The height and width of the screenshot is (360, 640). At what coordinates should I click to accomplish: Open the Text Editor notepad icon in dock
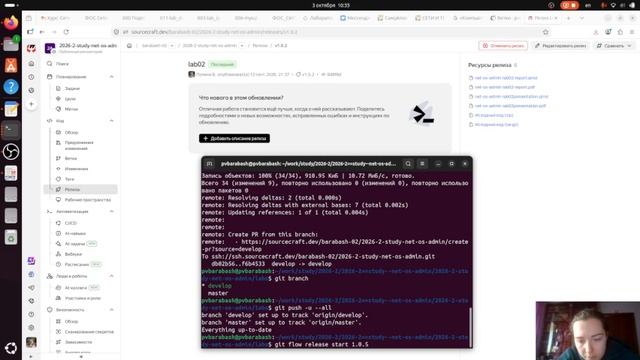(x=11, y=109)
